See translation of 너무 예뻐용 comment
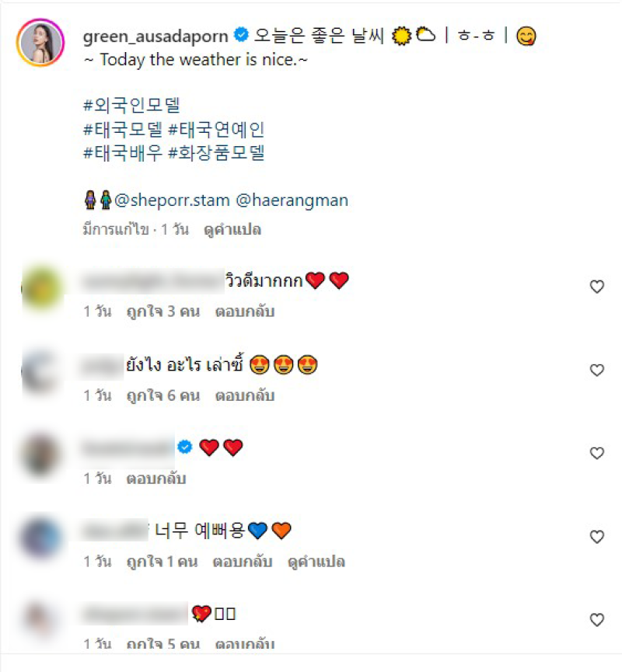The height and width of the screenshot is (672, 622). [x=316, y=562]
